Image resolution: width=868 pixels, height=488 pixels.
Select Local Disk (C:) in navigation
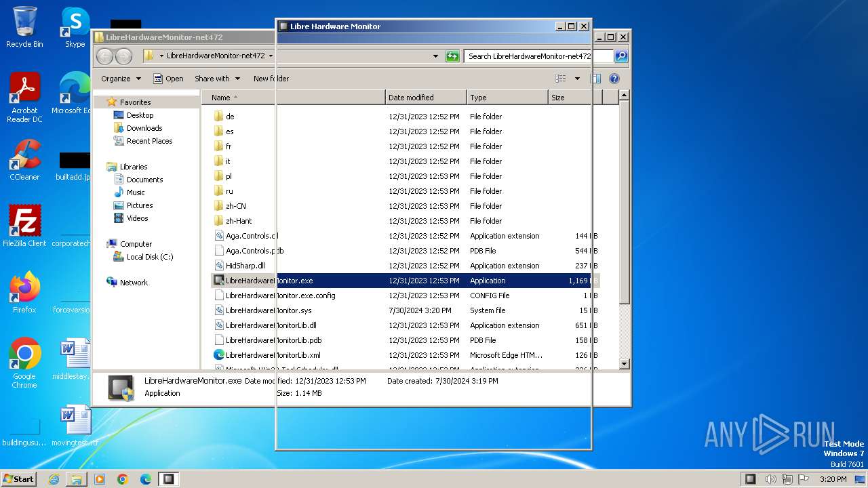point(143,257)
